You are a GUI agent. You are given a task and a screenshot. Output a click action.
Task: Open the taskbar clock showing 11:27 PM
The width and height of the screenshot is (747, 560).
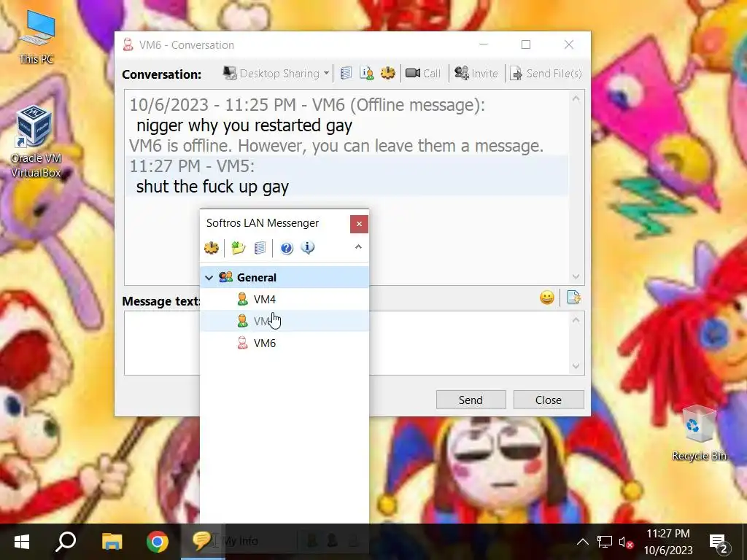[x=668, y=542]
